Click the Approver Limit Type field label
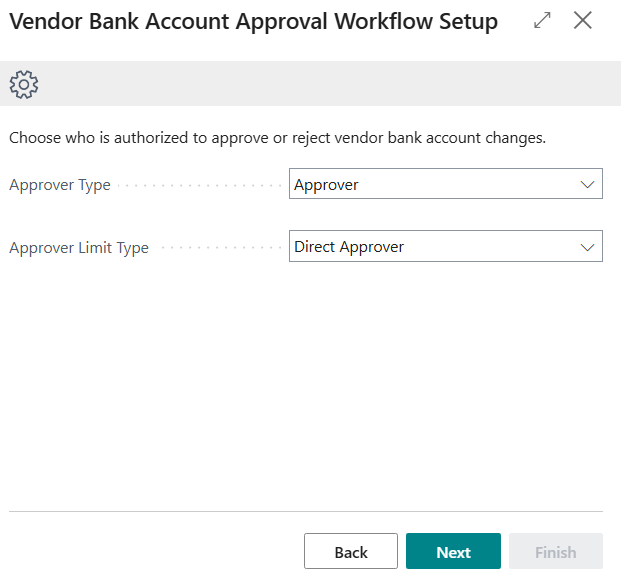Viewport: 621px width, 578px height. [x=79, y=248]
